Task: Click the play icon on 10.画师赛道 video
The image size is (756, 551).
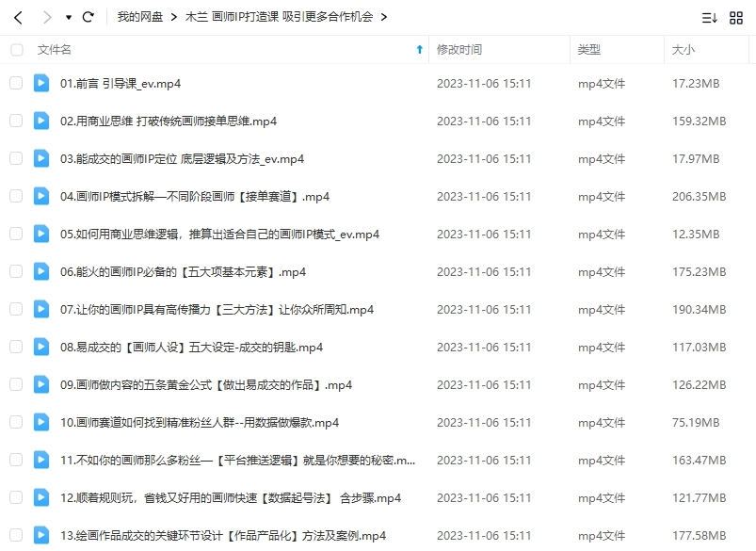Action: coord(40,422)
